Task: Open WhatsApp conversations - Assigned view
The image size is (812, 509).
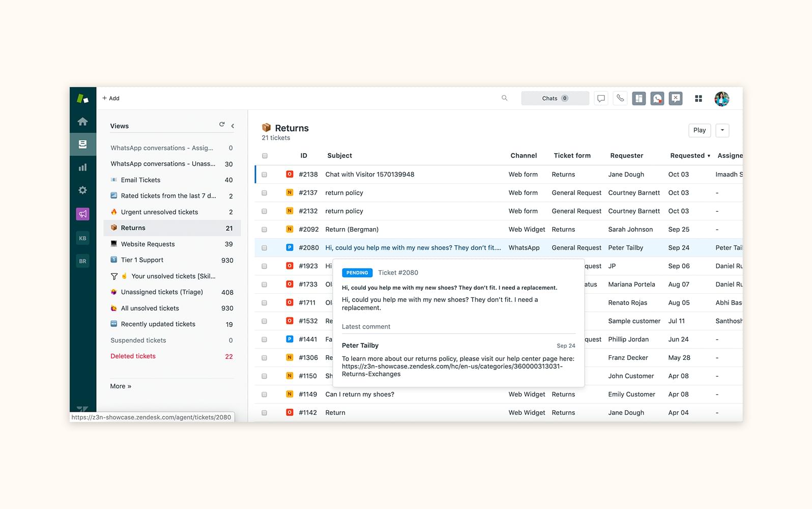Action: click(x=172, y=148)
